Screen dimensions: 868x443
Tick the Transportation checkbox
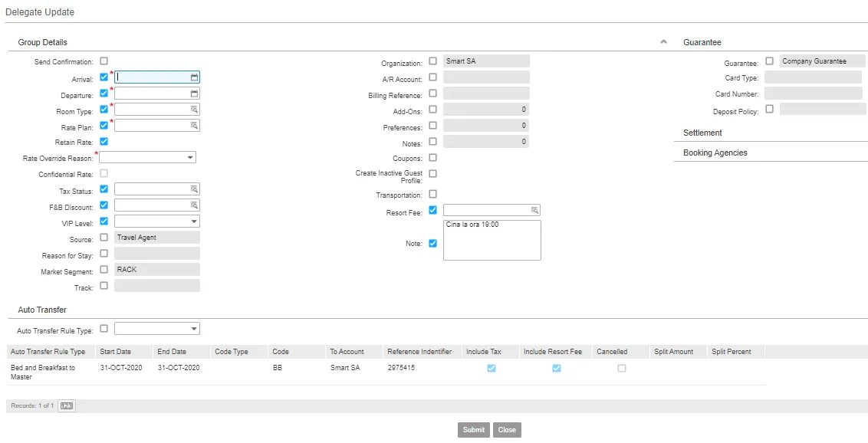point(433,194)
